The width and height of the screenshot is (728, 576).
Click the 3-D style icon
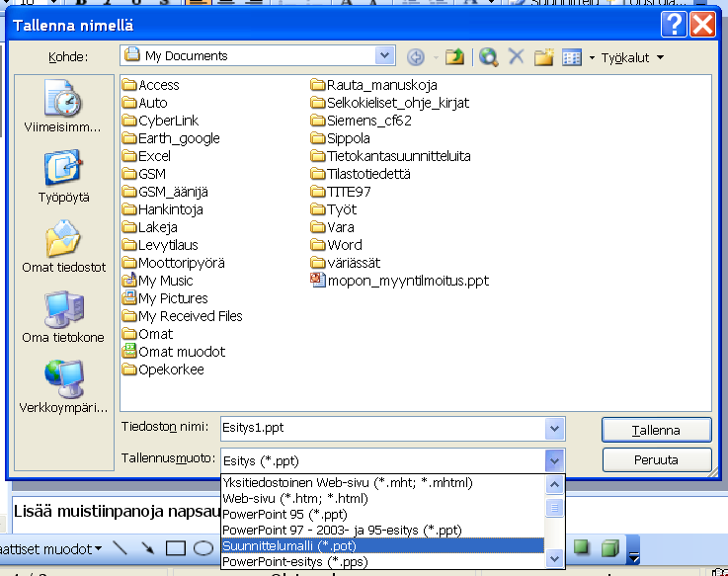[610, 547]
